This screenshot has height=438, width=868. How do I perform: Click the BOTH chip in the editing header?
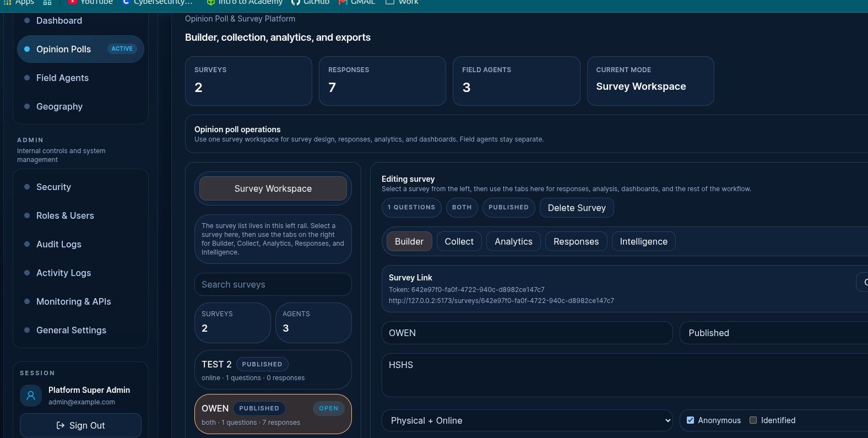click(x=462, y=207)
